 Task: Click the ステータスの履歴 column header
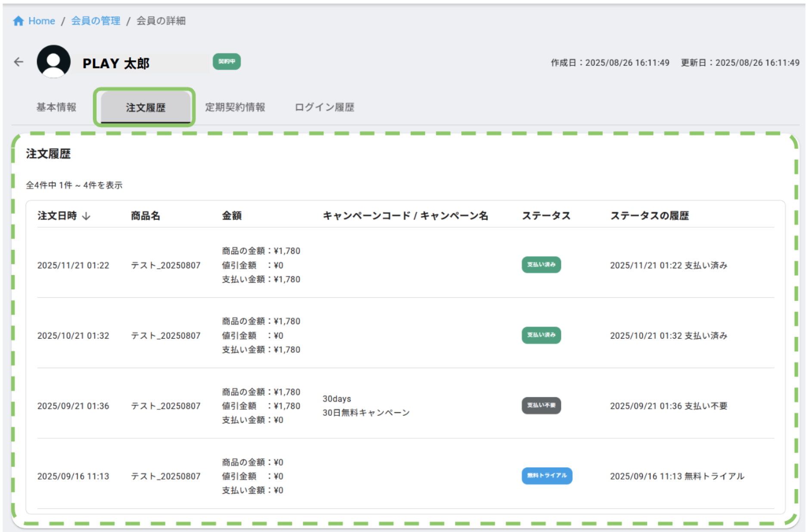point(650,216)
